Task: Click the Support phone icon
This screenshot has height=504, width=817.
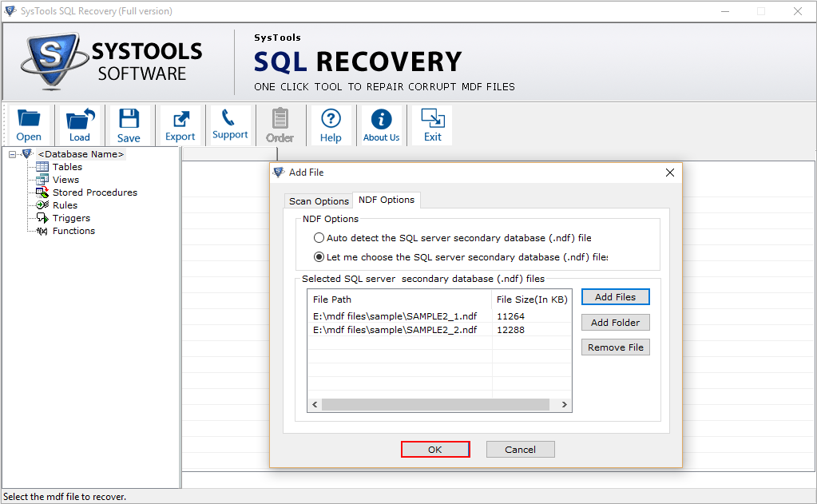Action: [x=228, y=117]
